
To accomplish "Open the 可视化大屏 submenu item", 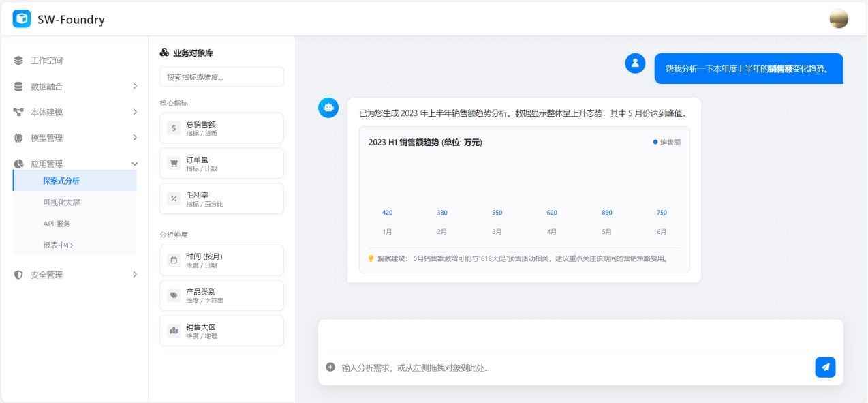I will click(x=61, y=203).
